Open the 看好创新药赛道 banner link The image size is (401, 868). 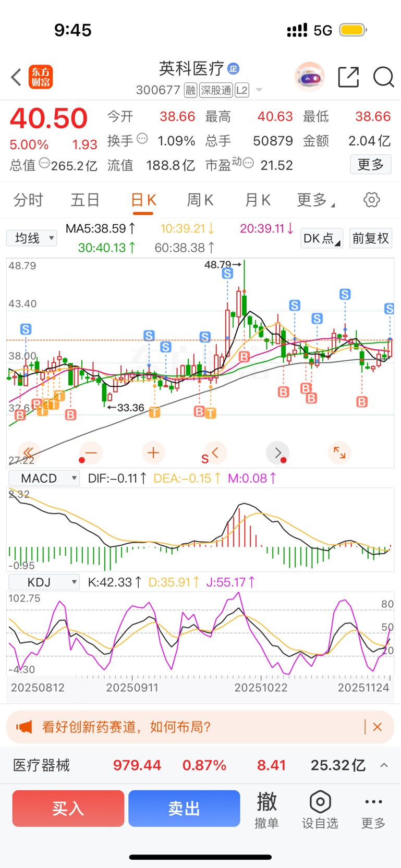(x=126, y=727)
